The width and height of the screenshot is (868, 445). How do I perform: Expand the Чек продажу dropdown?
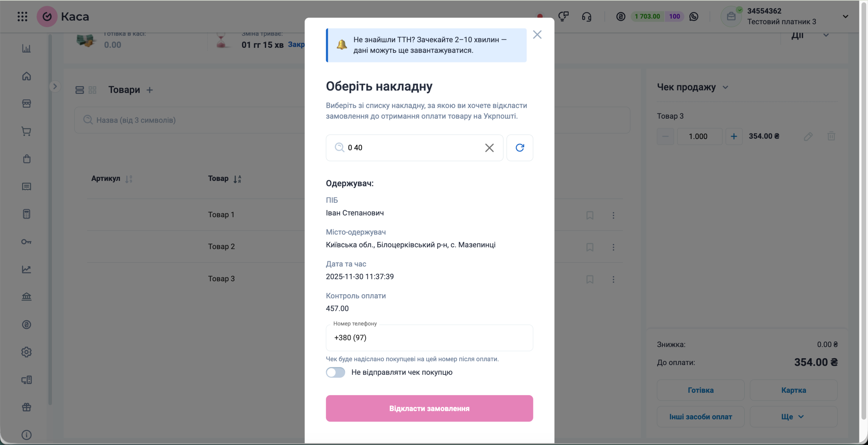[725, 87]
